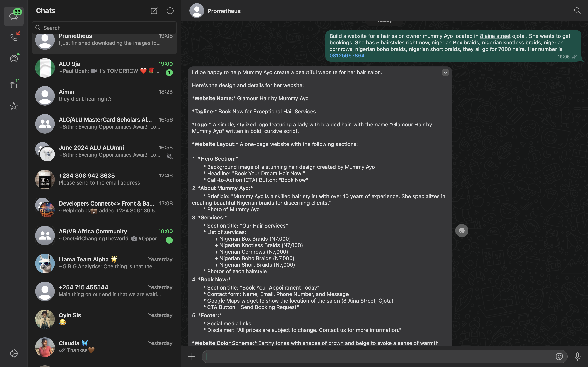Start a new chat with compose icon

pyautogui.click(x=154, y=11)
